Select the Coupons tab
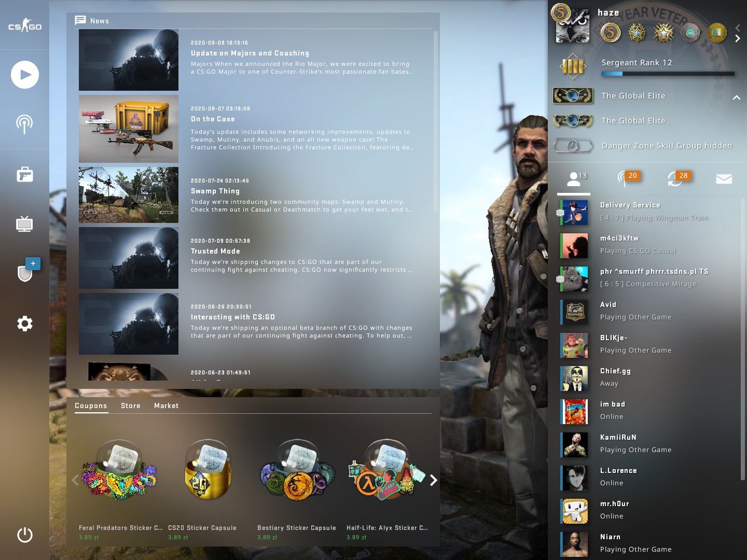747x560 pixels. click(x=91, y=405)
